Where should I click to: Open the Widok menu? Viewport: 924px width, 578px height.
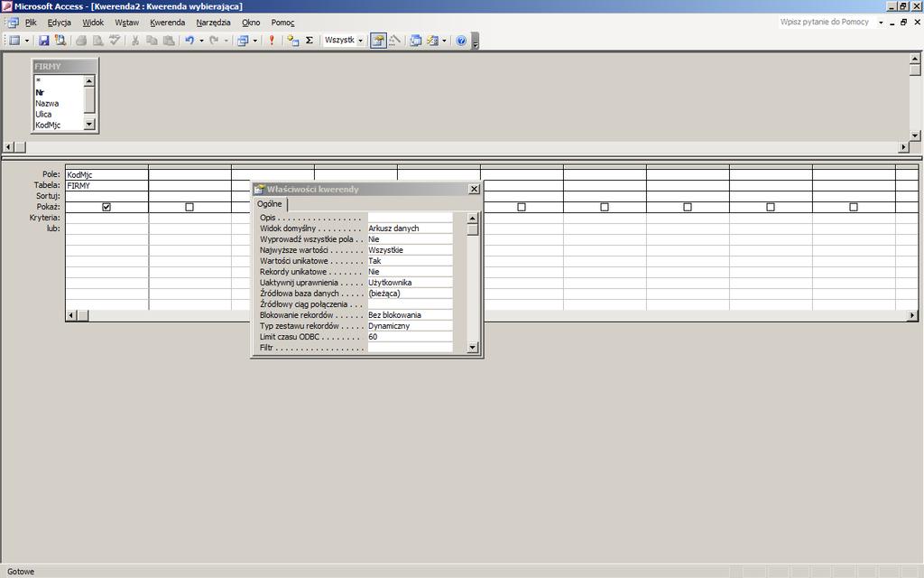[x=93, y=23]
